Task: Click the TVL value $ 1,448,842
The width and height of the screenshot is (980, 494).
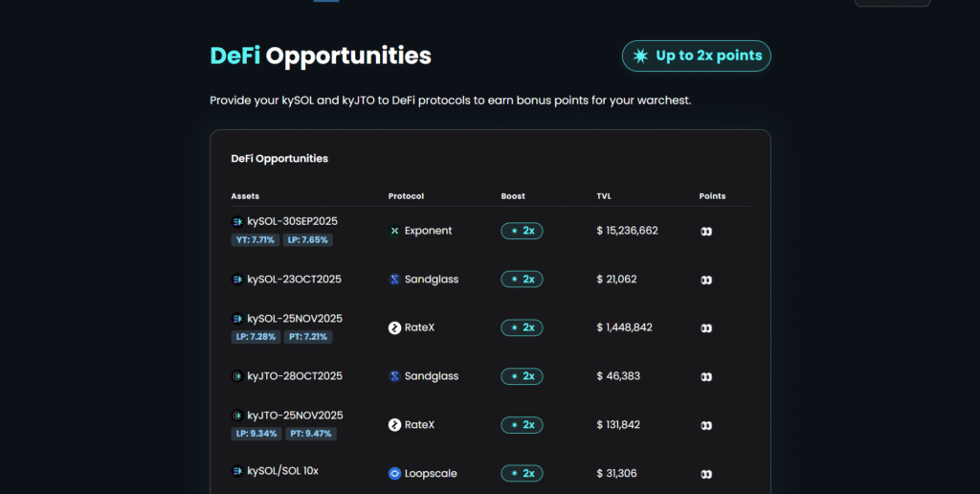Action: pos(624,327)
